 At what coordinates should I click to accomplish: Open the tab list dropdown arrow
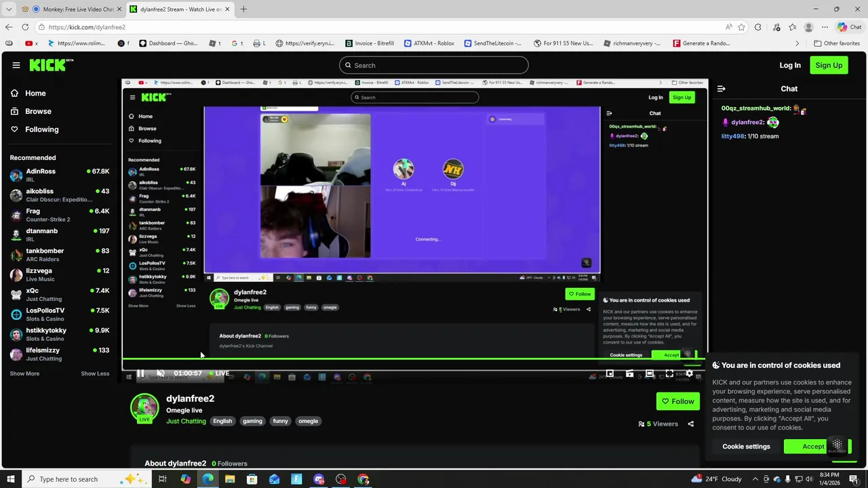(x=8, y=9)
